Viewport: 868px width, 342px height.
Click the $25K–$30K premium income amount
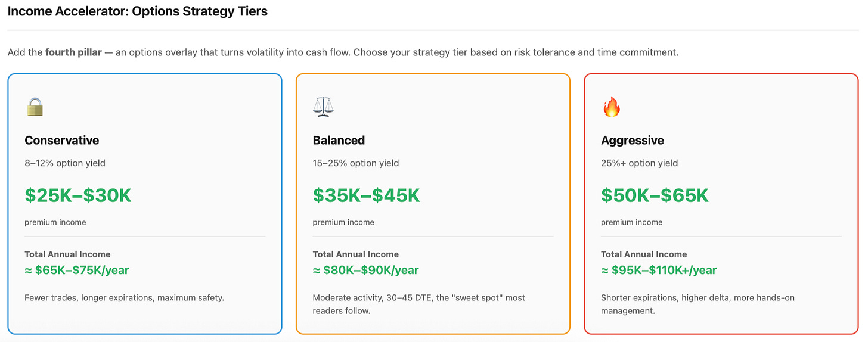tap(77, 195)
